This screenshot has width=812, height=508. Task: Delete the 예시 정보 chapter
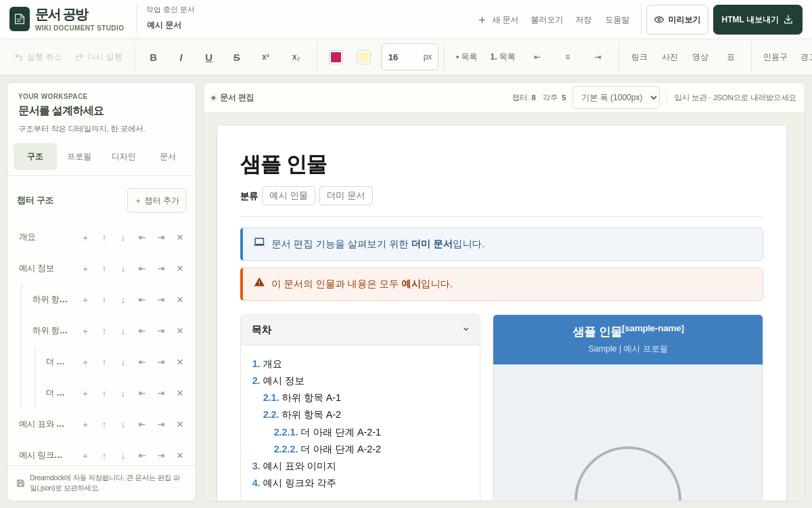180,268
